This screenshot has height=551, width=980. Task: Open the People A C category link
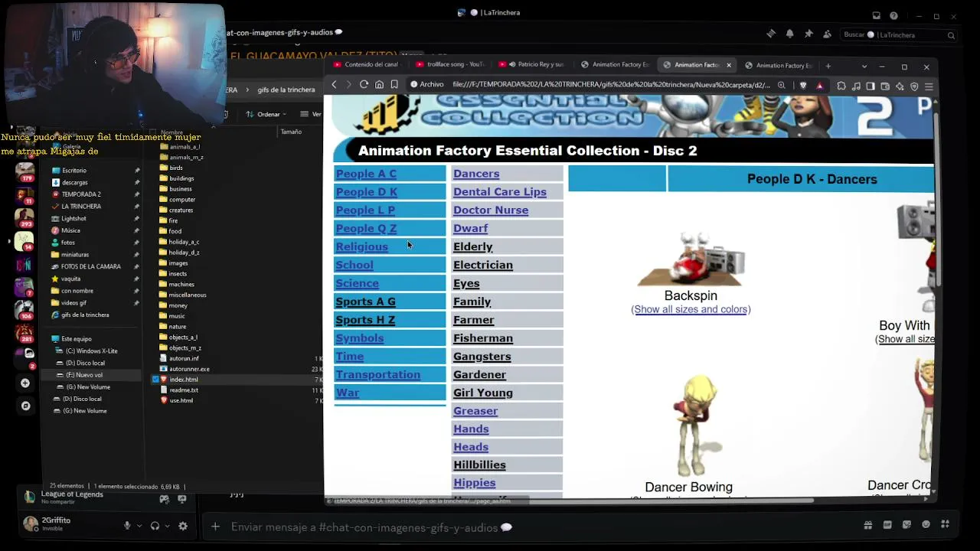click(x=366, y=174)
